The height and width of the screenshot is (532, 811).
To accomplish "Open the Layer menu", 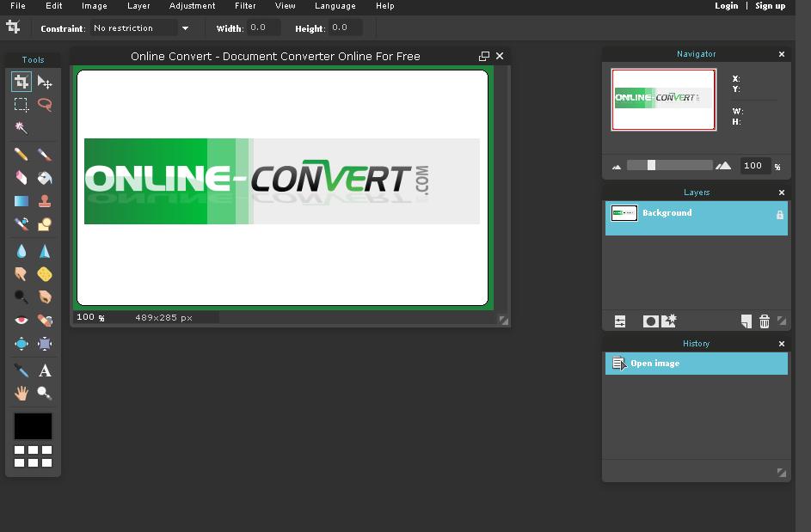I will [x=138, y=6].
